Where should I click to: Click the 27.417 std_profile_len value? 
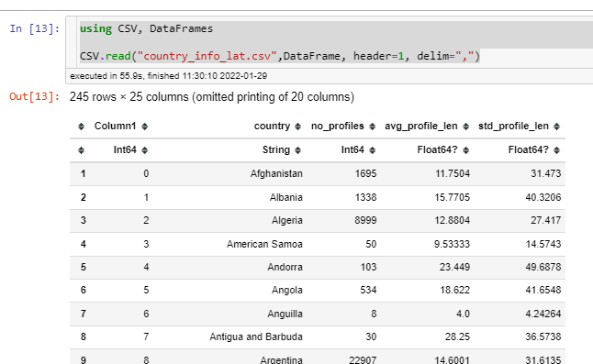546,221
